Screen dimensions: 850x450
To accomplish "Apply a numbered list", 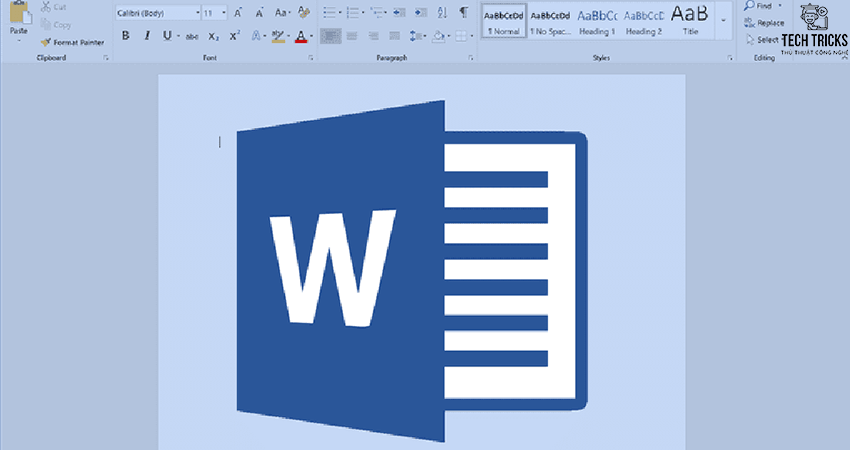I will (352, 12).
